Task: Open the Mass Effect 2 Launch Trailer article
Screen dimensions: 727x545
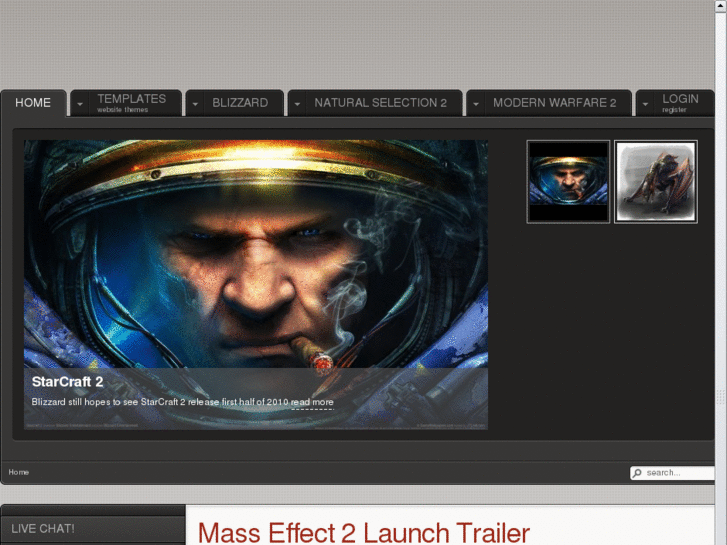Action: click(364, 532)
